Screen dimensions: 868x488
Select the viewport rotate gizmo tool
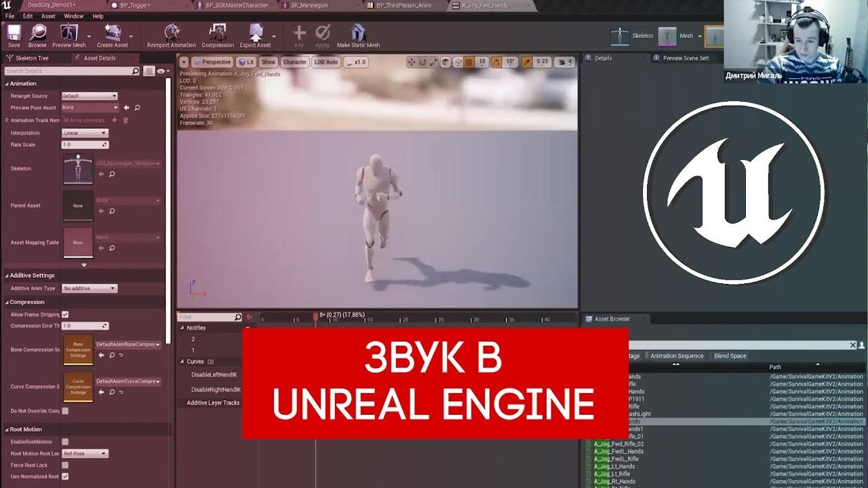[422, 62]
